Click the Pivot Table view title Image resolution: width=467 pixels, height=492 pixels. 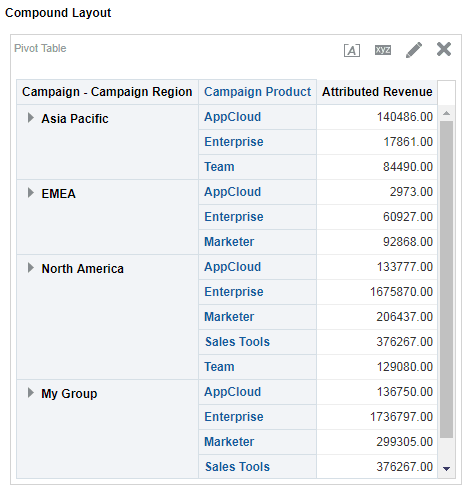click(x=40, y=48)
